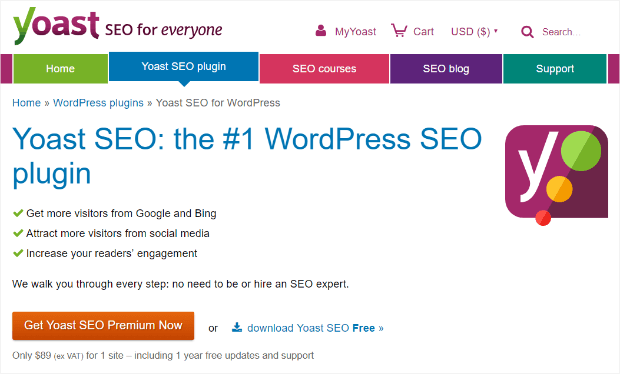The image size is (620, 374).
Task: Click 'Yoast SEO for WordPress' breadcrumb text
Action: coord(218,103)
